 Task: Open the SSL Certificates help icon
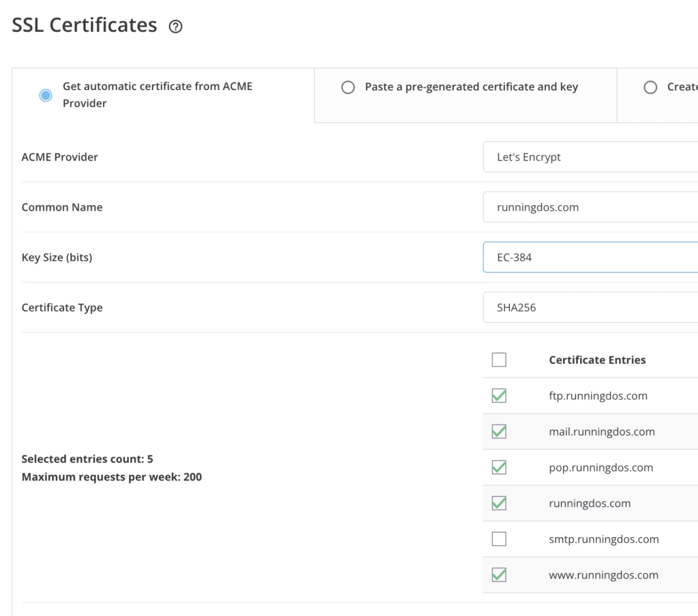[x=176, y=27]
